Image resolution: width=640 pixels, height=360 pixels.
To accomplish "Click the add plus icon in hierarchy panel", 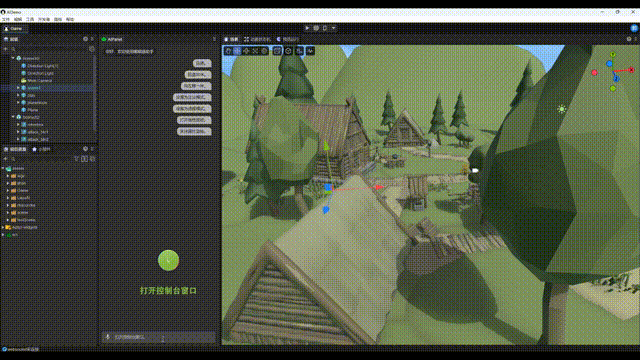I will pos(6,49).
